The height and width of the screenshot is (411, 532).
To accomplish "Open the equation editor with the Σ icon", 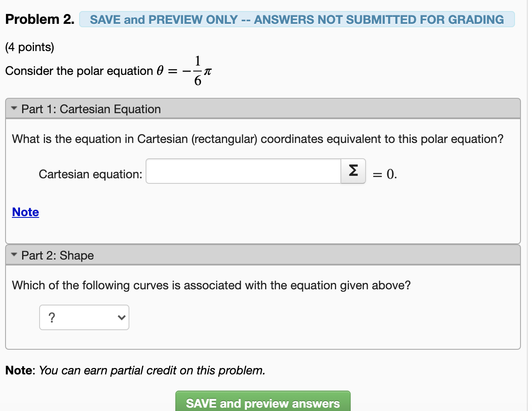I will 353,171.
